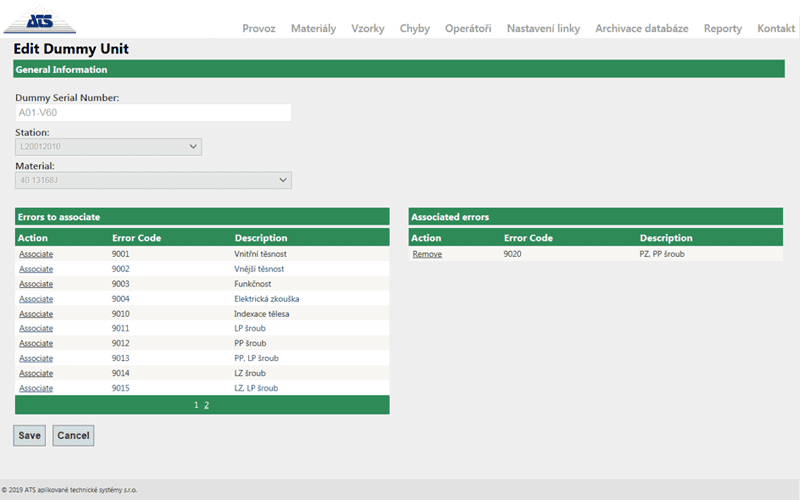Associate error 9001 Vnitřní těsnost
Viewport: 800px width, 500px height.
(36, 255)
